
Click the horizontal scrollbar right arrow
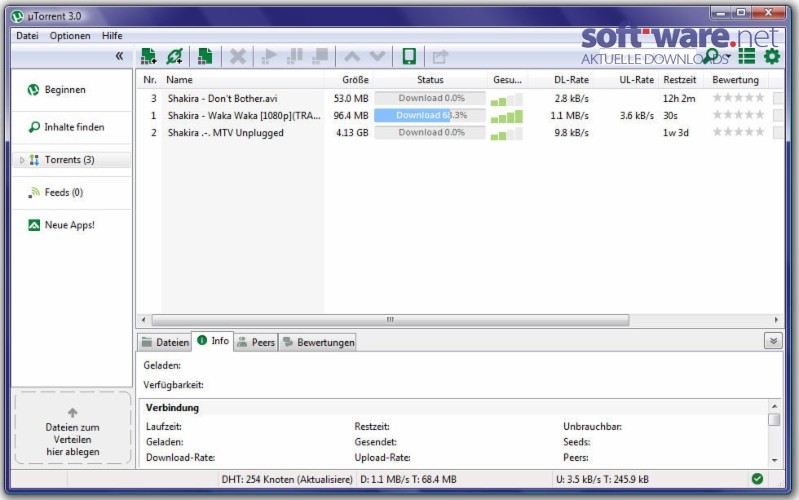[776, 320]
